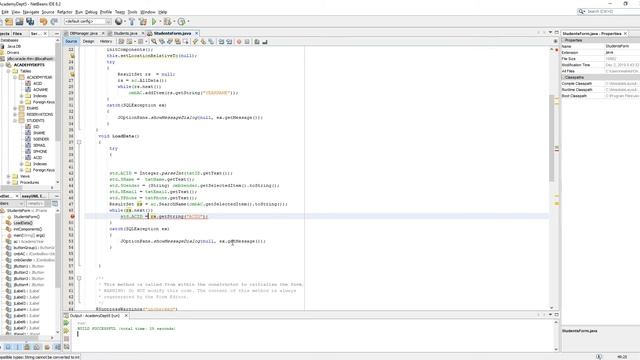The image size is (640, 360).
Task: Switch to the DBManager.java tab
Action: click(x=84, y=33)
